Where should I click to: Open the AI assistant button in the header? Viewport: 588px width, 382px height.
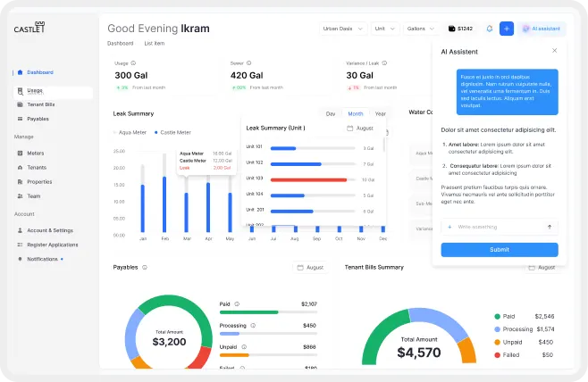click(x=542, y=29)
